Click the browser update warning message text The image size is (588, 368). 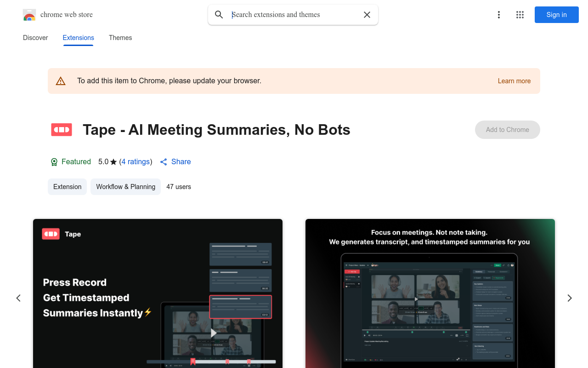coord(169,81)
